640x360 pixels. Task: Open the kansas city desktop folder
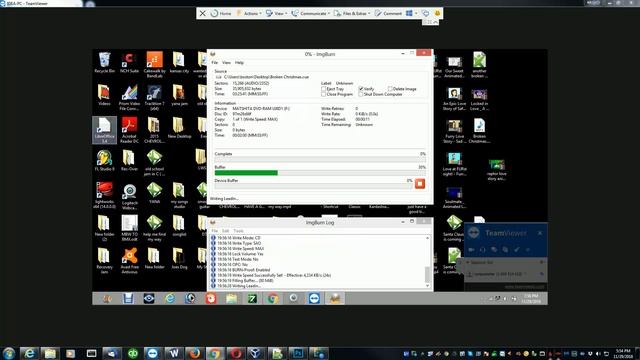pyautogui.click(x=179, y=62)
